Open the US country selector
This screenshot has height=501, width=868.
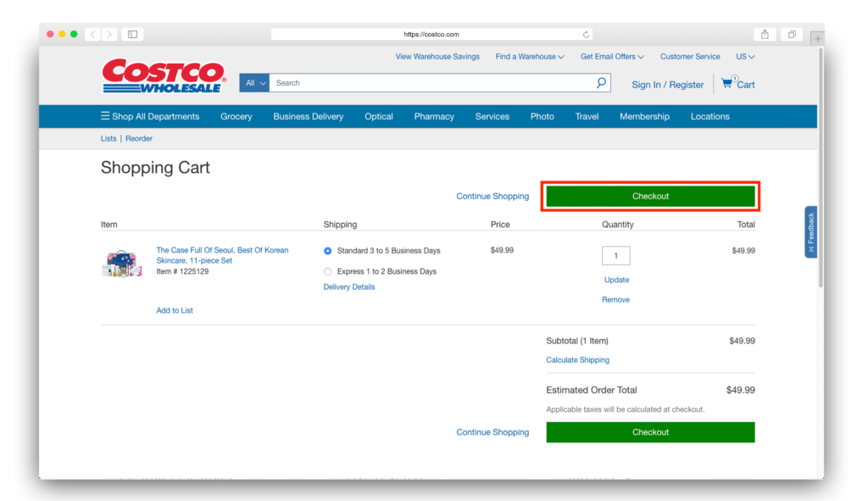(745, 57)
